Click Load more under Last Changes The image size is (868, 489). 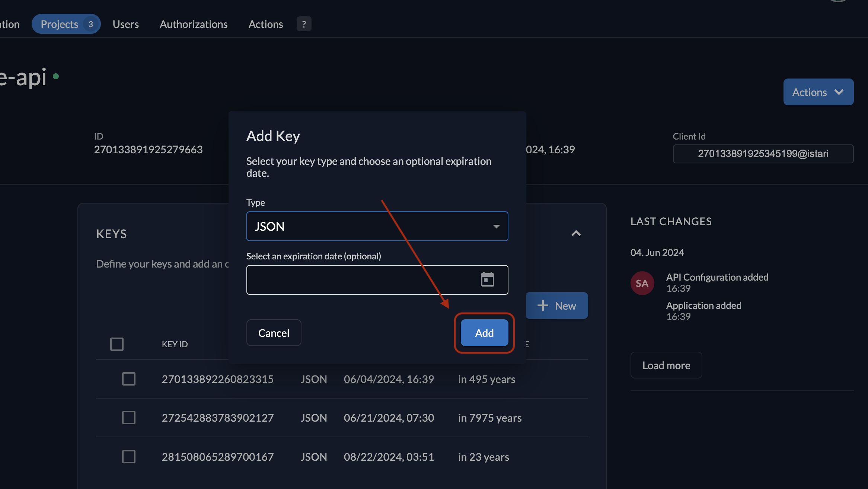(x=666, y=365)
